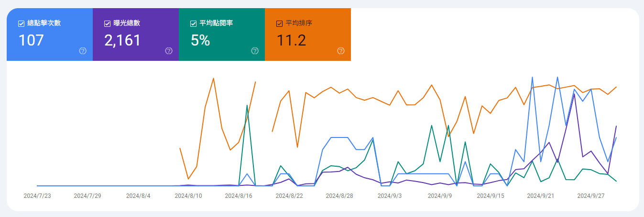This screenshot has width=644, height=217.
Task: Open help icon on 總點擊次數 card
Action: point(83,51)
